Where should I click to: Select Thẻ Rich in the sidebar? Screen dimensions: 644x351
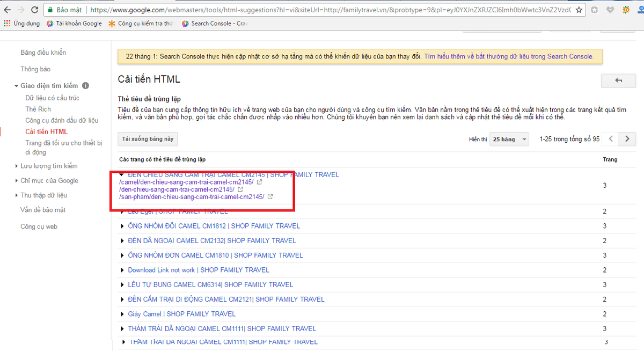point(38,109)
